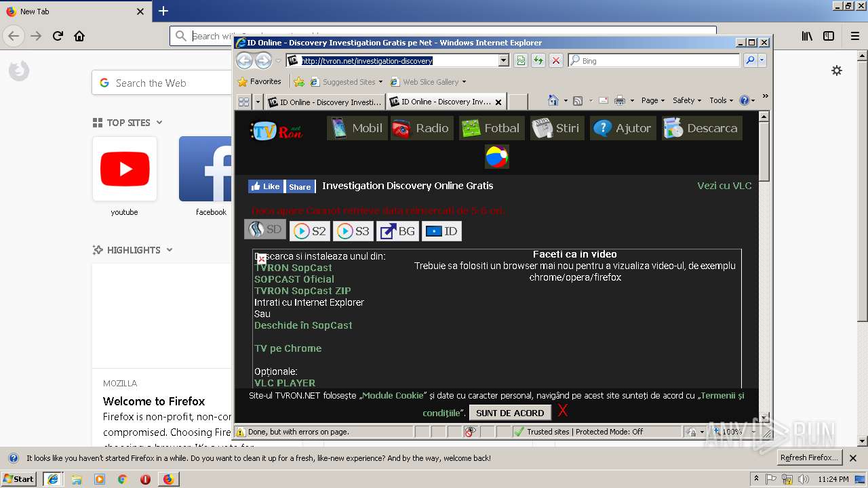
Task: Close the active ID Online IE tab
Action: click(x=498, y=102)
